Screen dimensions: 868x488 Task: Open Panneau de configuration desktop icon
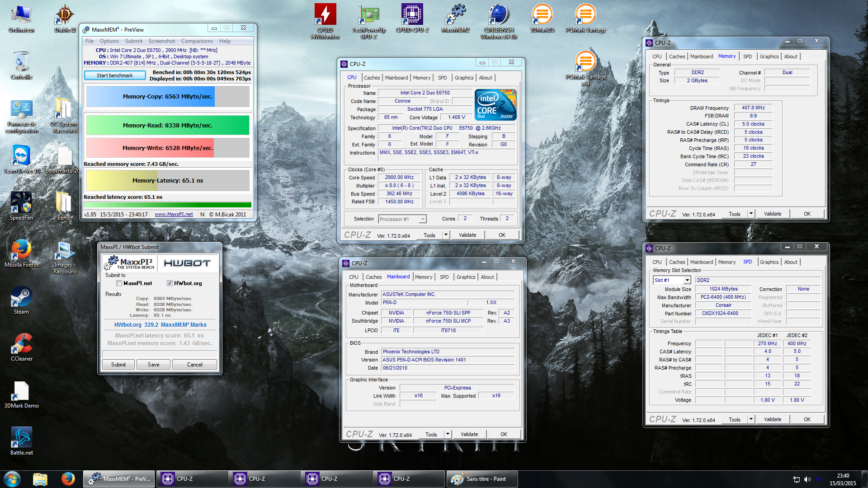21,117
